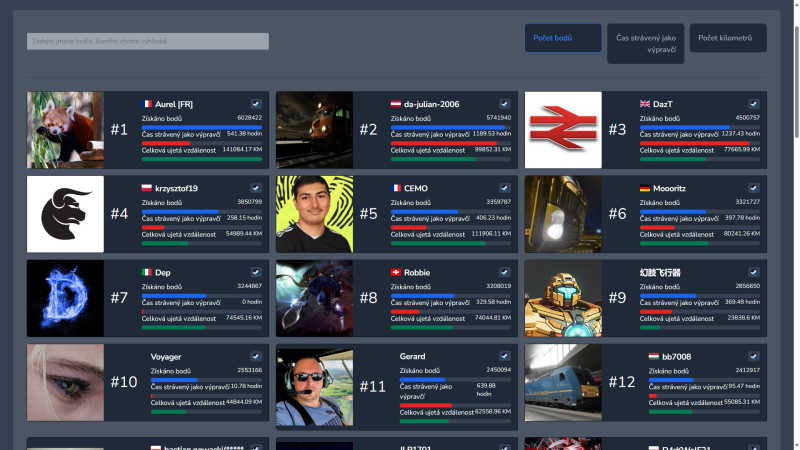Click player name bb7008
The width and height of the screenshot is (800, 450).
[x=677, y=357]
